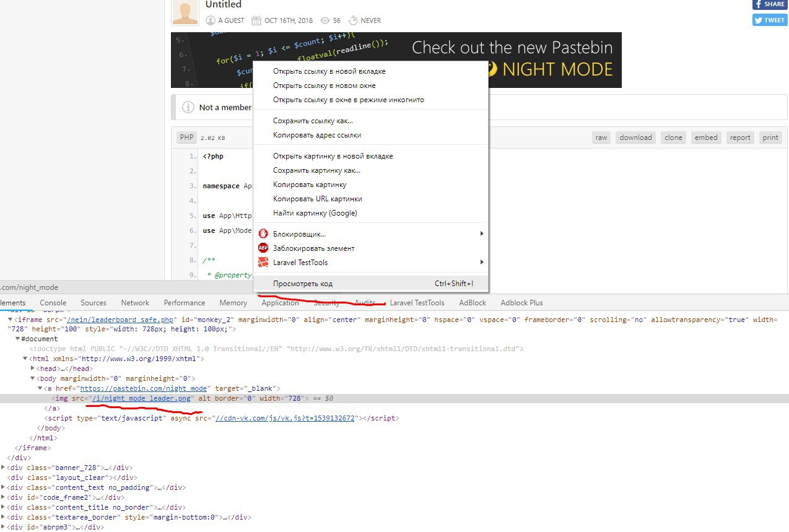Collapse the a href night_mode node
789x532 pixels.
40,388
